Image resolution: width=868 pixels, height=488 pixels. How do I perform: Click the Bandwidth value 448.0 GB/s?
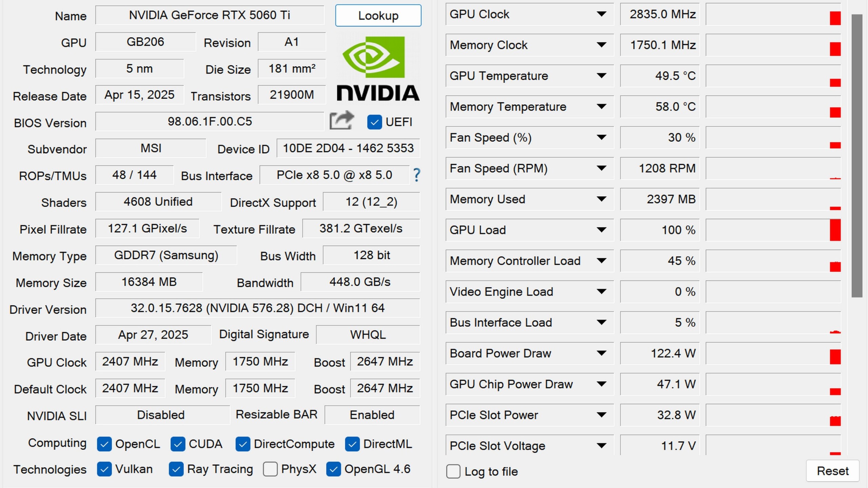click(360, 282)
